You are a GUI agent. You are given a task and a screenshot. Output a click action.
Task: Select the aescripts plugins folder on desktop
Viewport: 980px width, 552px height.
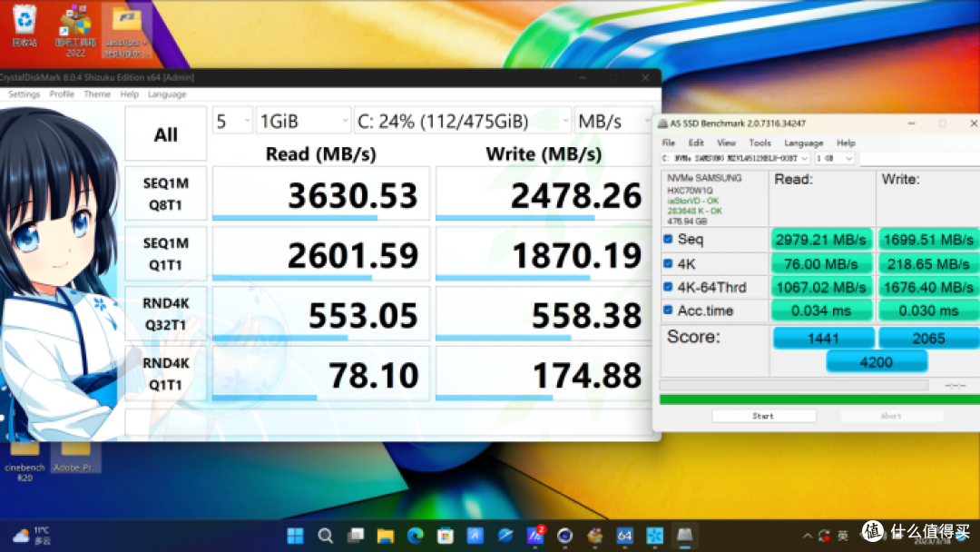126,30
